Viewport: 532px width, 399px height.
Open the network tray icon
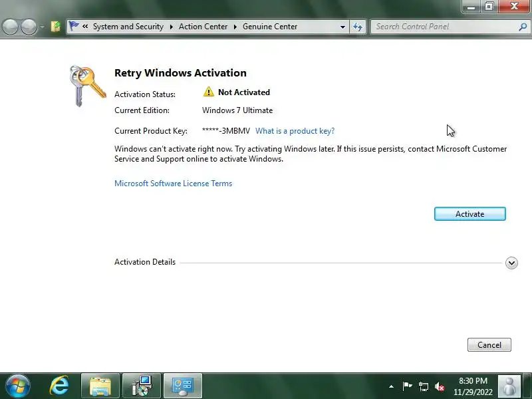424,386
